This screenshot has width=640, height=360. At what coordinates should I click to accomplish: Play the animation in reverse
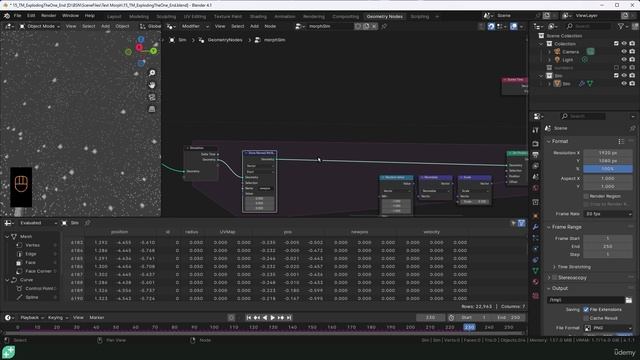click(x=265, y=318)
